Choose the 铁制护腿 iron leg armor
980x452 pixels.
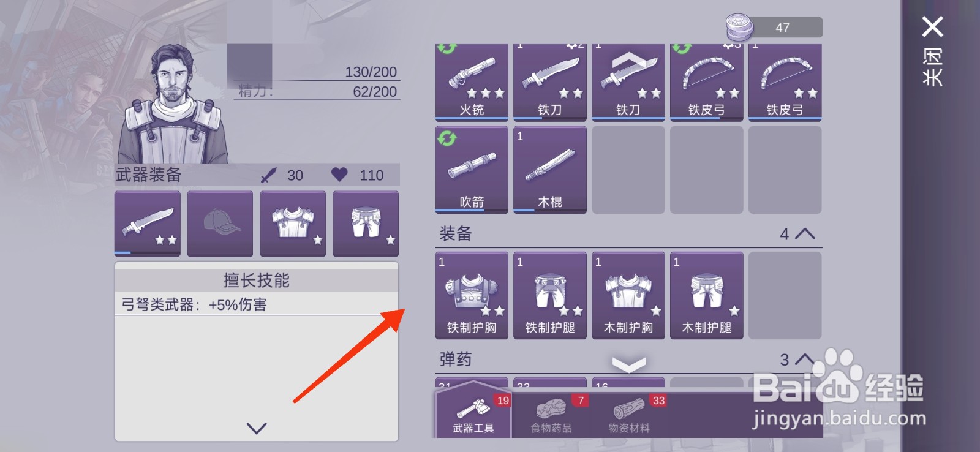click(550, 295)
